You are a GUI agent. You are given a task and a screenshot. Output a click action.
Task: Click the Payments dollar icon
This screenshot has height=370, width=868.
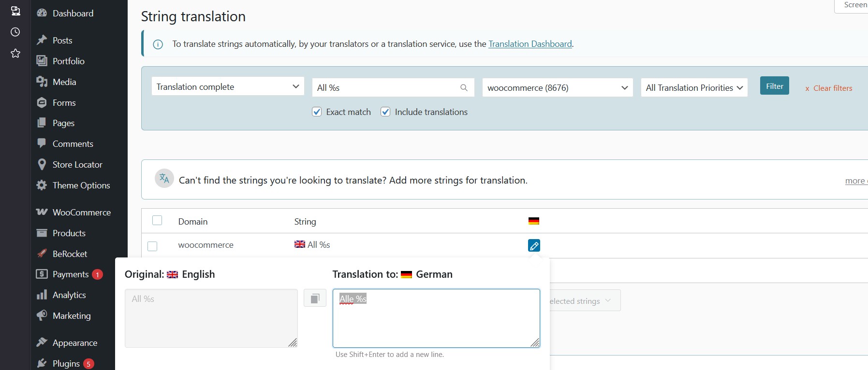[x=42, y=274]
